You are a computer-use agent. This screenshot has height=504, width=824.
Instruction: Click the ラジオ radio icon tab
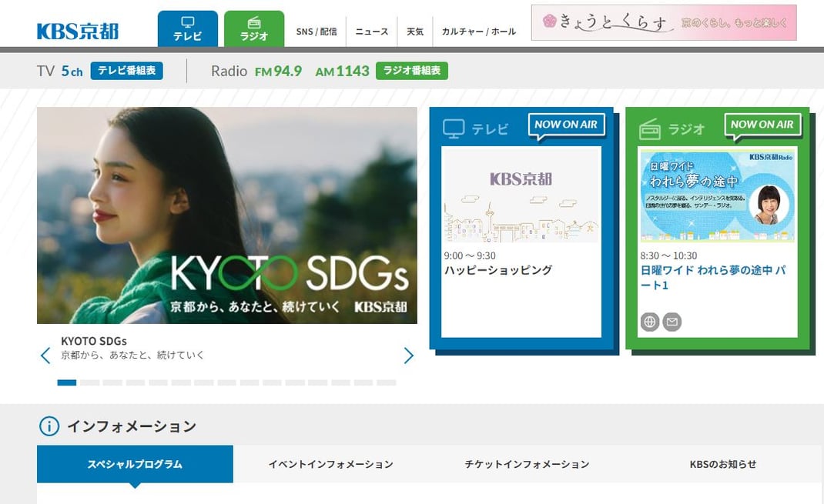254,29
